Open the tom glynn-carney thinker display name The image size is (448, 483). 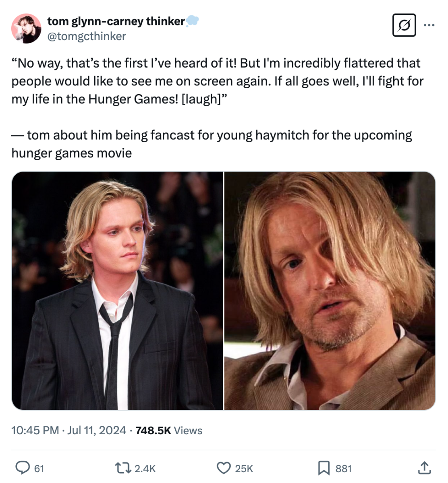pyautogui.click(x=116, y=21)
